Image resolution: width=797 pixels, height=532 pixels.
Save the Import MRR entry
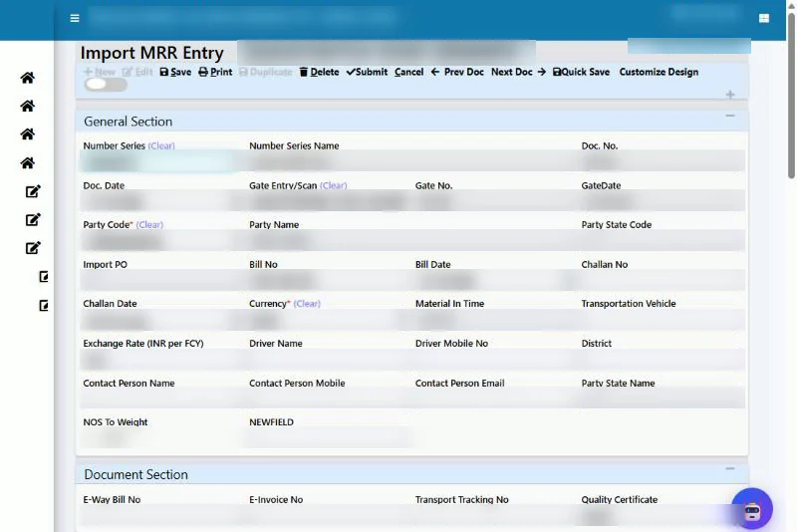[175, 72]
